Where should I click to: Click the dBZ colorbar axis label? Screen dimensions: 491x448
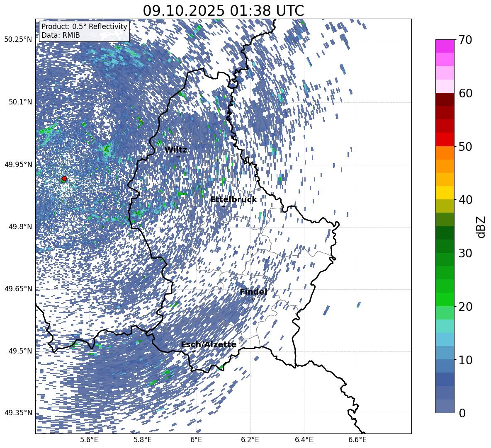pyautogui.click(x=481, y=227)
